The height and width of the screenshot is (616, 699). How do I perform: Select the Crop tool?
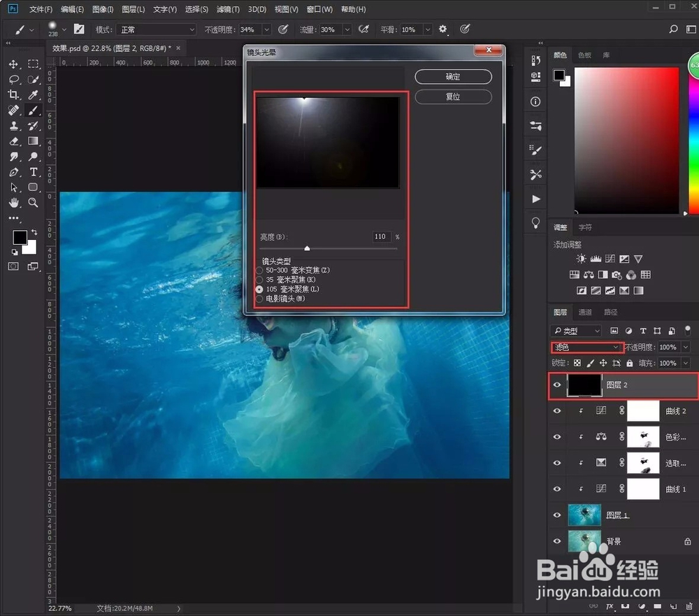point(14,94)
